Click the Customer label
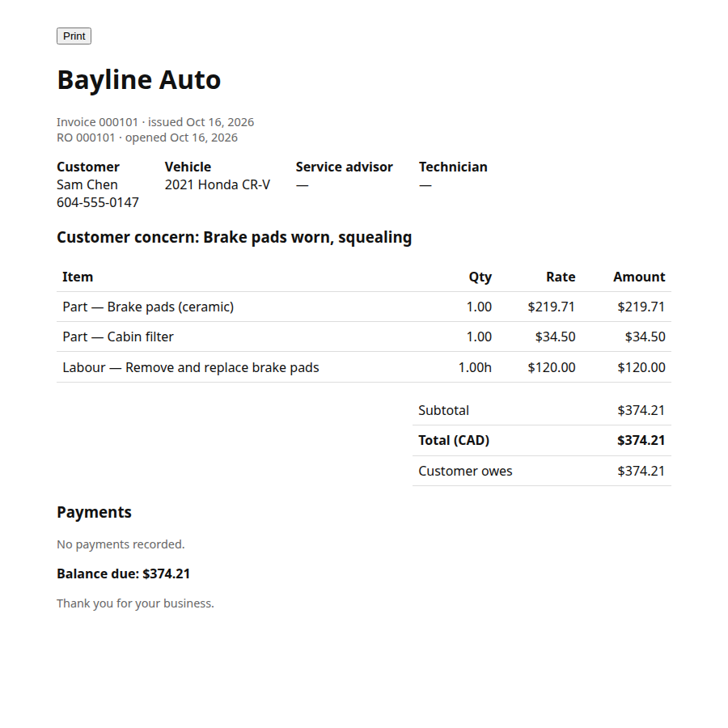728x728 pixels. pos(88,167)
